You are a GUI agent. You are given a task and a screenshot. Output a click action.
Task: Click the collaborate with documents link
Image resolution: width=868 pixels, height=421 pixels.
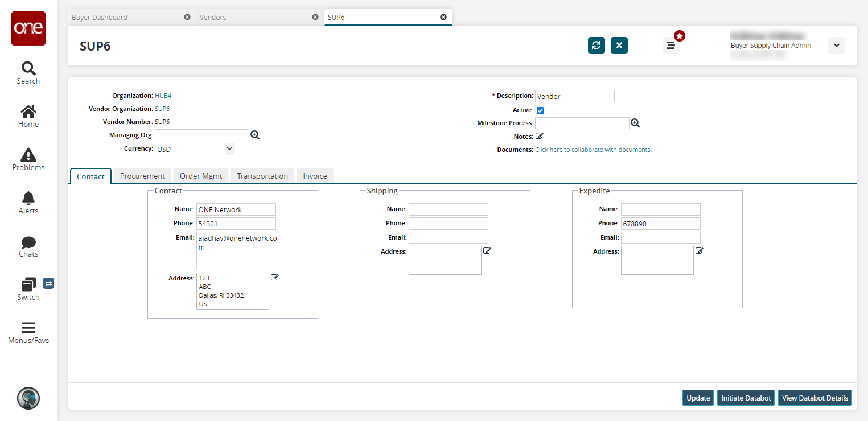(593, 150)
